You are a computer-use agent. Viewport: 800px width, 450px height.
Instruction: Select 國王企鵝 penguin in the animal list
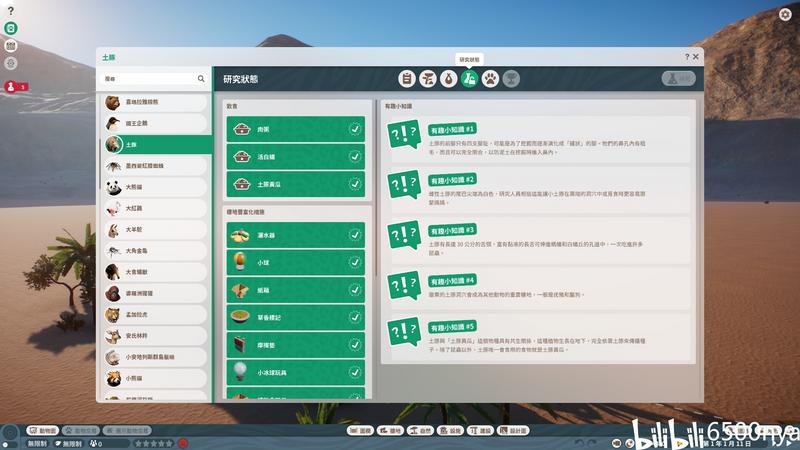[x=156, y=123]
